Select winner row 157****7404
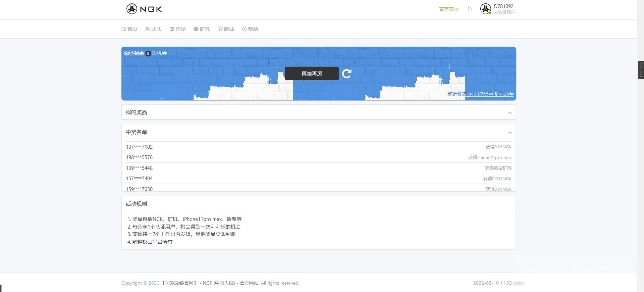 [x=319, y=179]
